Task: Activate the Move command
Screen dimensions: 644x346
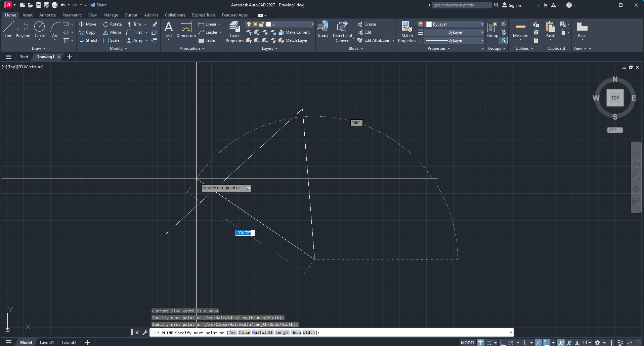Action: [x=88, y=24]
